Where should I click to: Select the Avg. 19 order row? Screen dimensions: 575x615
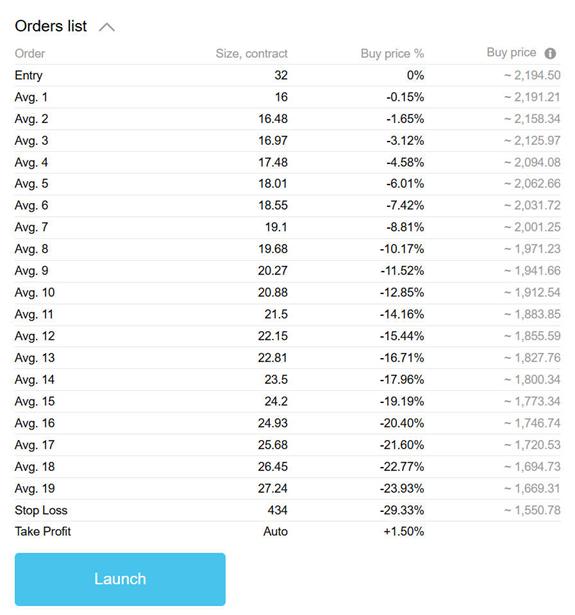click(x=288, y=488)
